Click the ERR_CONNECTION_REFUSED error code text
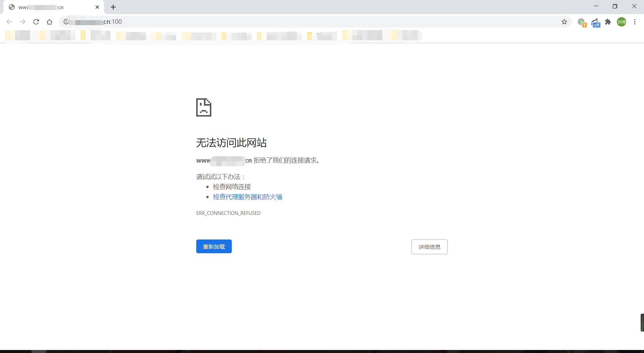 pyautogui.click(x=228, y=213)
